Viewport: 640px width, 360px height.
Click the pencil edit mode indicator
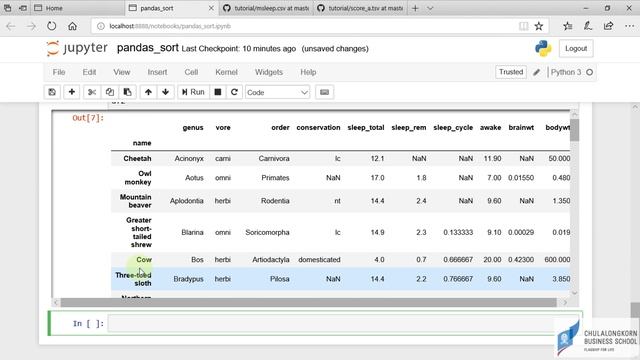pyautogui.click(x=536, y=72)
